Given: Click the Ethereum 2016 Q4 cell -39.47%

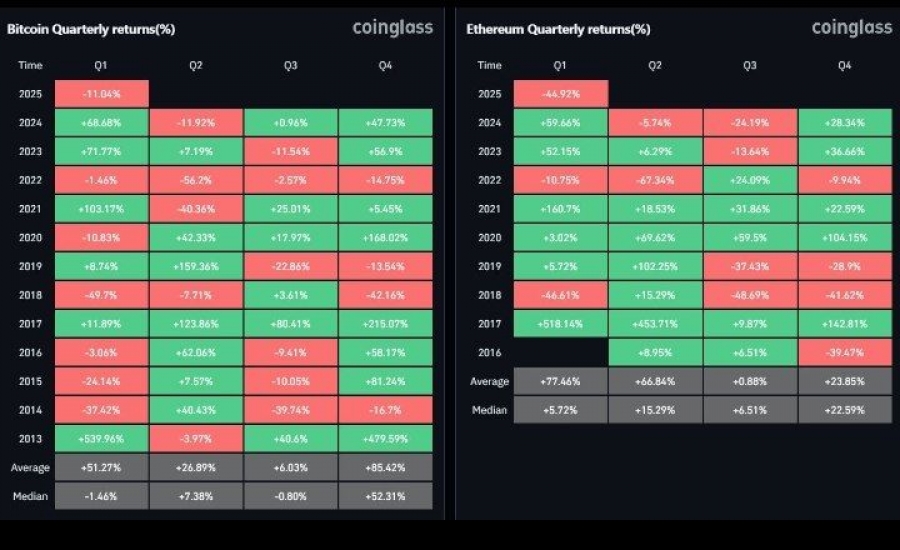Looking at the screenshot, I should 845,353.
